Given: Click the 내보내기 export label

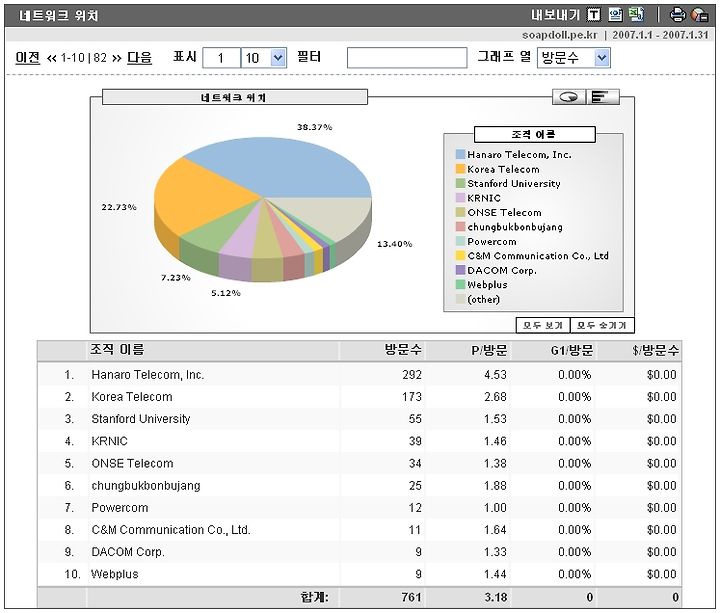Looking at the screenshot, I should point(555,15).
